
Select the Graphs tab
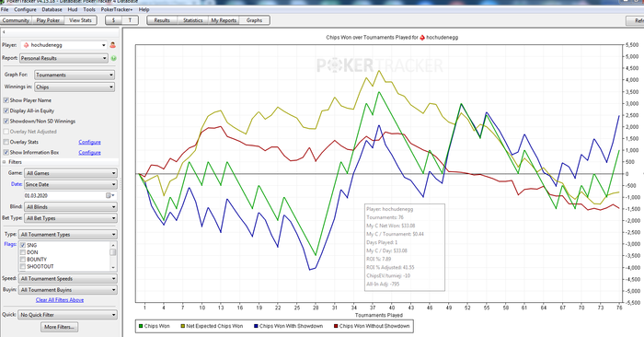click(x=254, y=20)
